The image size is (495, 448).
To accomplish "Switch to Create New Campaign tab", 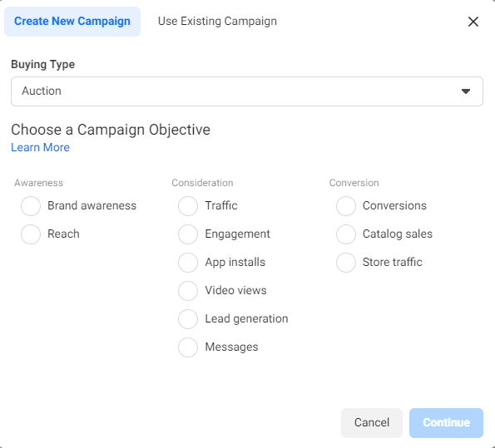I will 72,22.
